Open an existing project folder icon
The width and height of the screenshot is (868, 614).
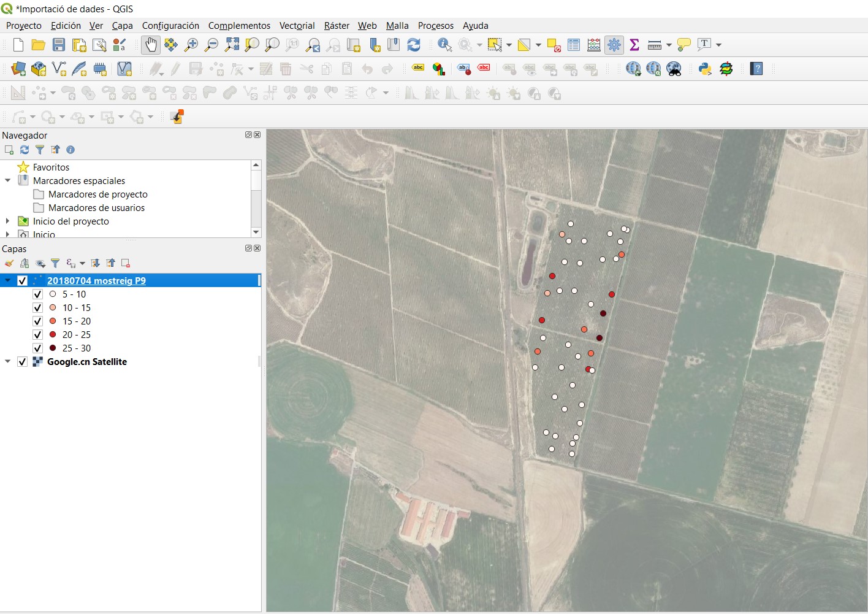38,45
